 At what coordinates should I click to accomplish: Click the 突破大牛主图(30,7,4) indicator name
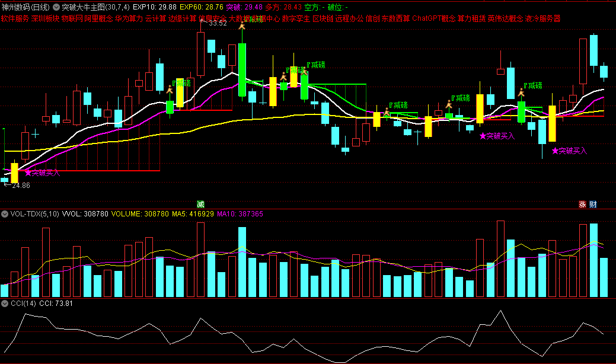pos(95,7)
